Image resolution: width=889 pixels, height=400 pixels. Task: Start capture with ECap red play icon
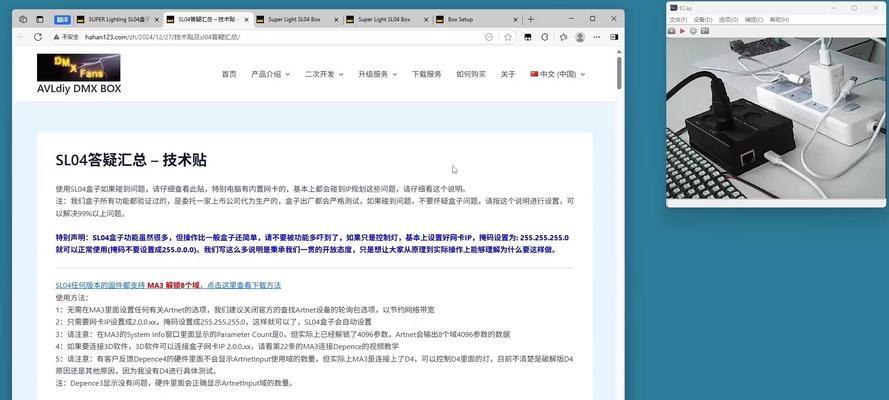tap(683, 31)
